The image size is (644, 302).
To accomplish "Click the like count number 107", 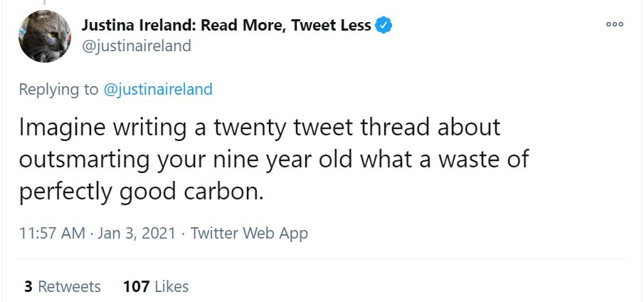I will click(x=136, y=286).
